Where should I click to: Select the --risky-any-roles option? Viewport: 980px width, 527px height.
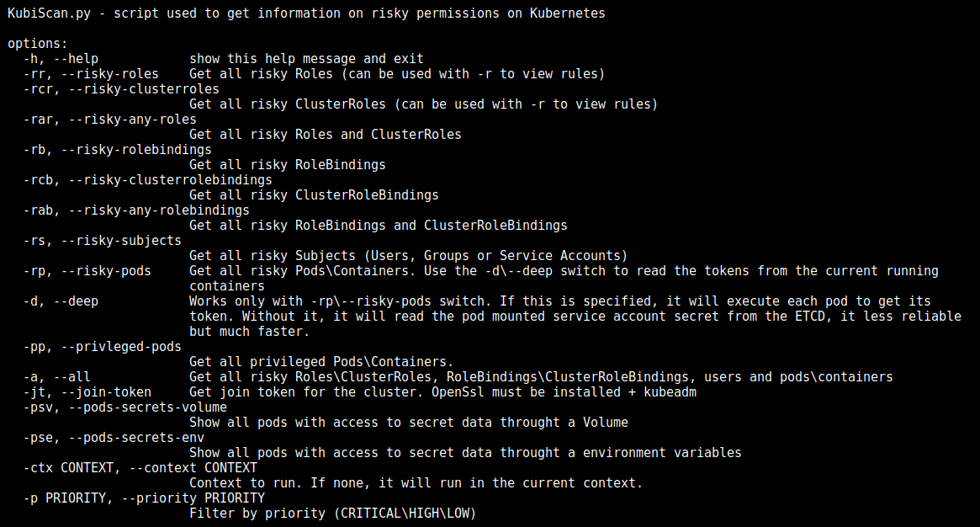(133, 120)
